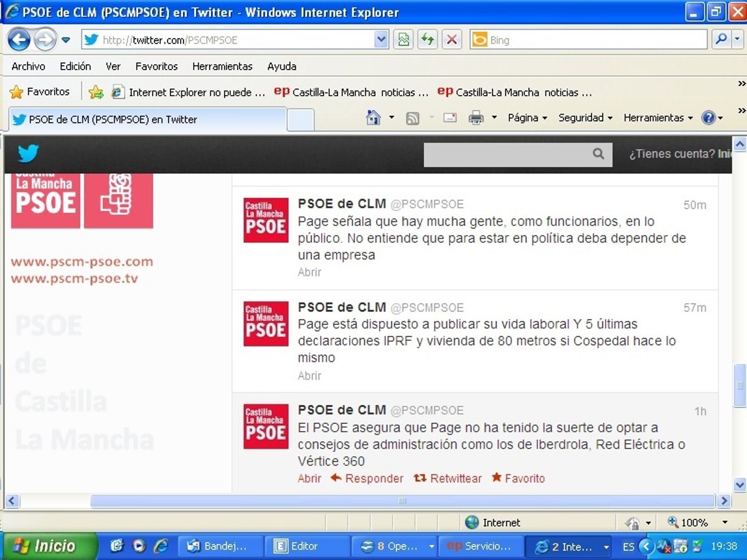Screen dimensions: 747x560
Task: Expand the address bar URL dropdown
Action: click(381, 40)
